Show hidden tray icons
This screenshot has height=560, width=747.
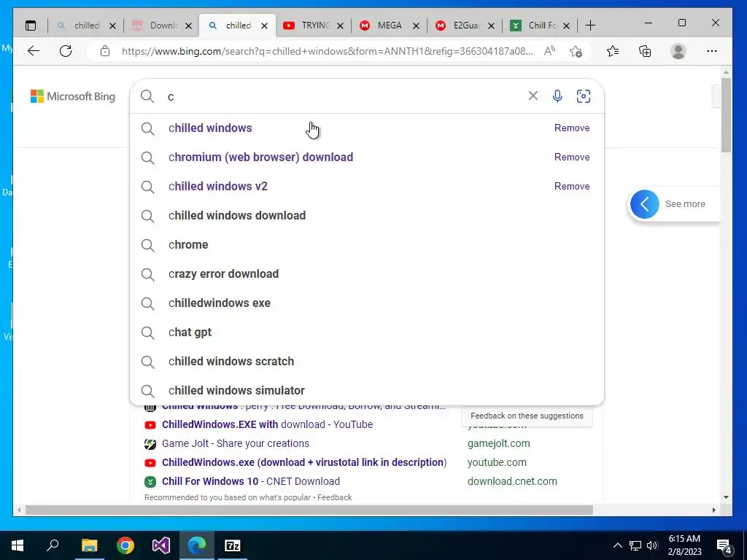pos(617,545)
